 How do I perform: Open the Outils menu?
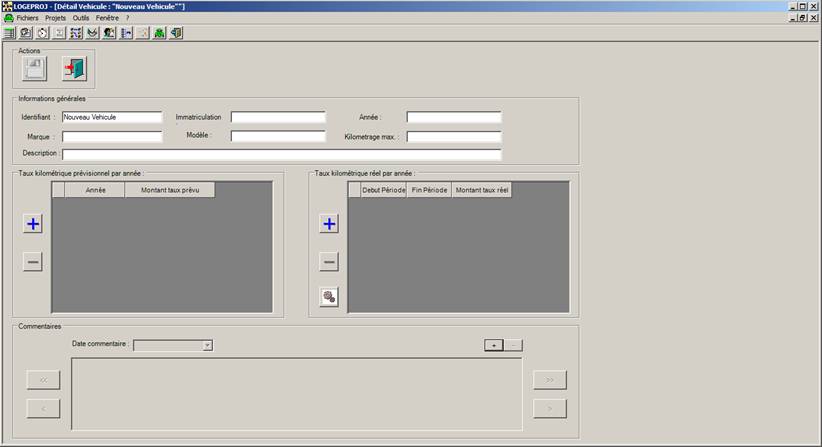pos(81,18)
